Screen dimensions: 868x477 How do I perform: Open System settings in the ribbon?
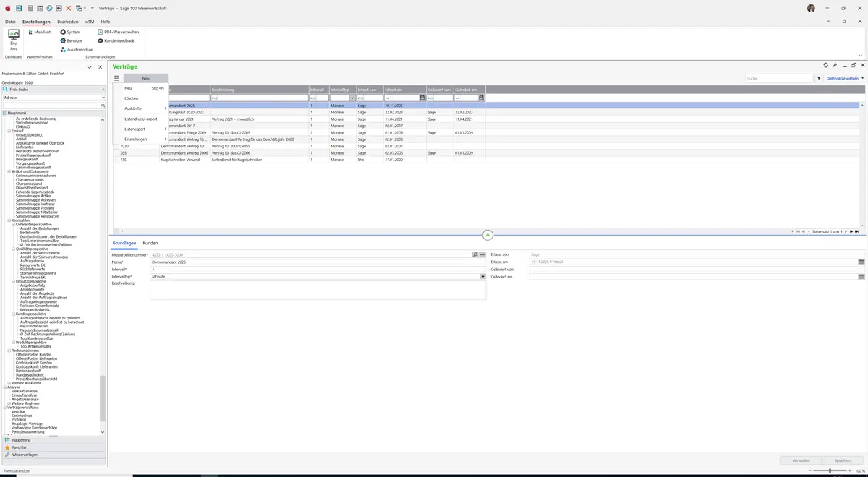coord(70,32)
